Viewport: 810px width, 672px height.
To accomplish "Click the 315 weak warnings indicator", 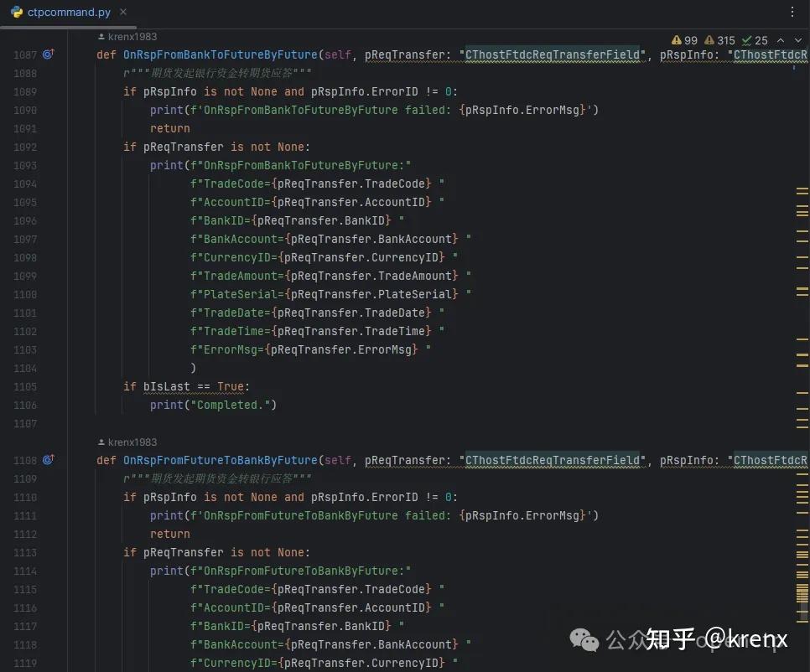I will click(719, 40).
